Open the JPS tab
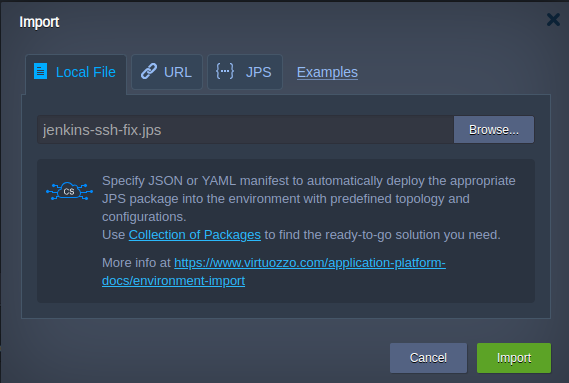This screenshot has height=383, width=569. click(x=245, y=72)
